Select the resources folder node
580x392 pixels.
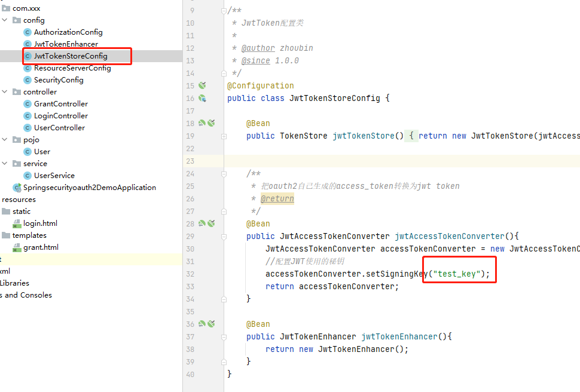[19, 200]
